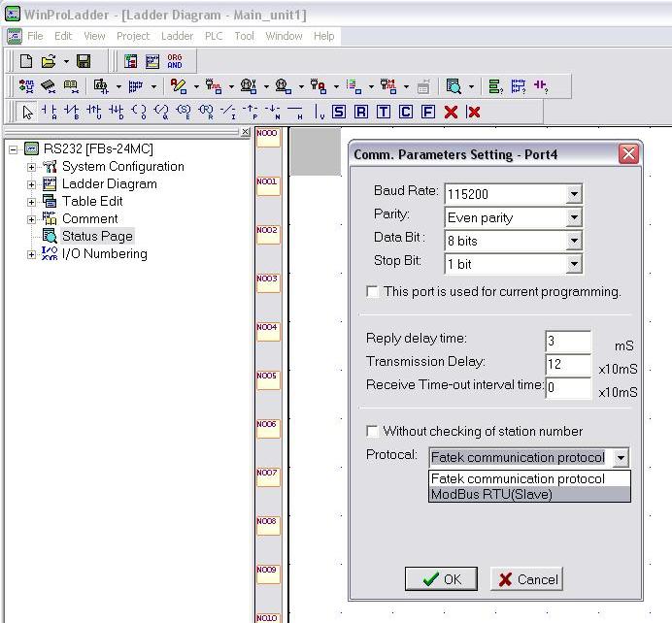Close the Comm. Parameters Setting dialog
Viewport: 672px width, 623px height.
[628, 153]
